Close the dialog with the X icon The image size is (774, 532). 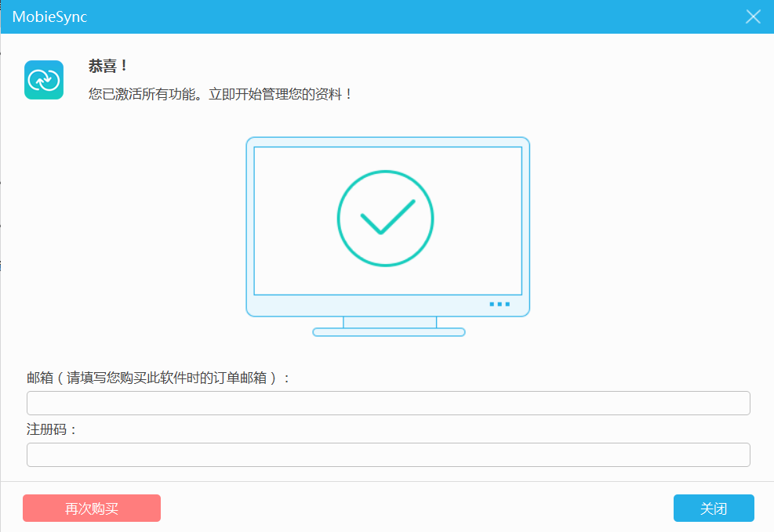[x=753, y=17]
